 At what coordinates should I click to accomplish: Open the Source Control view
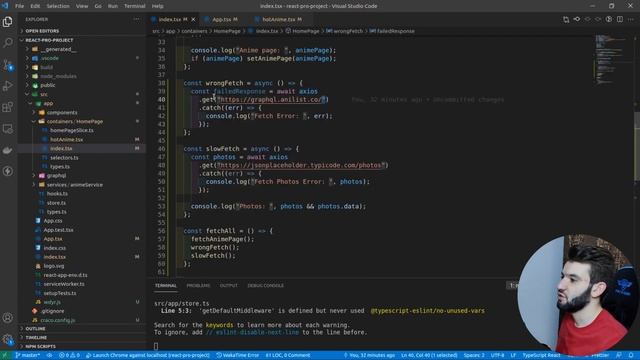(8, 64)
